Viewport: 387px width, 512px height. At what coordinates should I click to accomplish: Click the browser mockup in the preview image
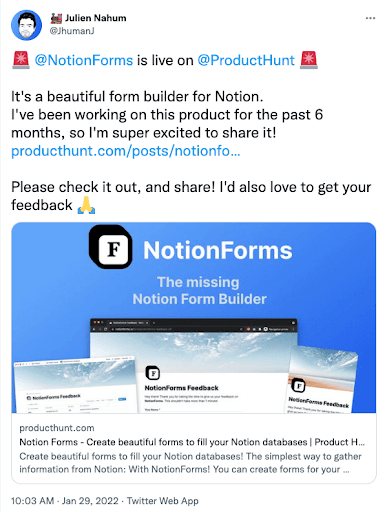(x=194, y=365)
